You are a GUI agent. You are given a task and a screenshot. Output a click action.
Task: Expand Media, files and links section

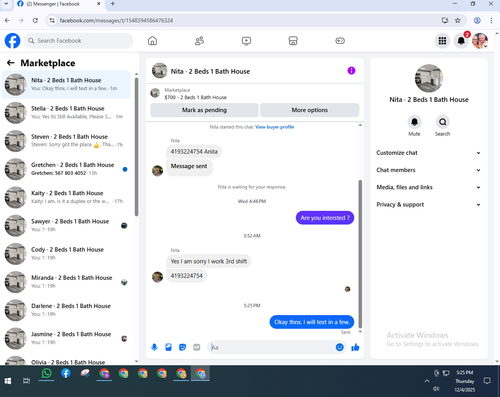click(429, 187)
